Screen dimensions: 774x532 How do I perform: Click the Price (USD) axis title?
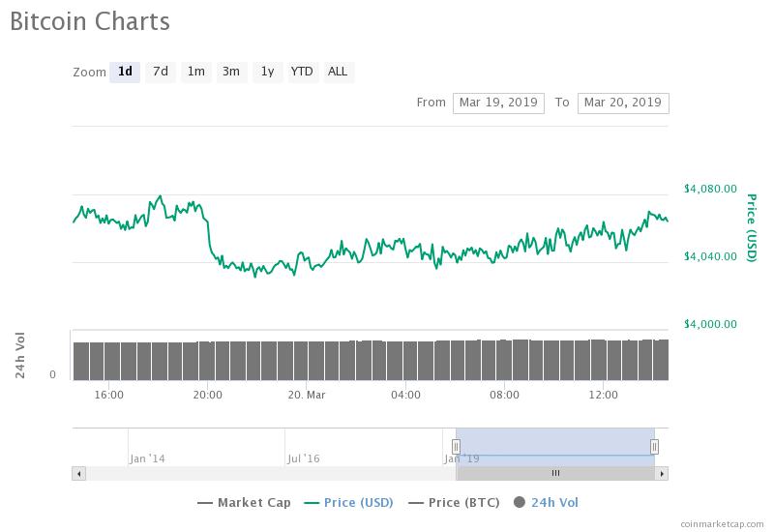click(x=752, y=227)
